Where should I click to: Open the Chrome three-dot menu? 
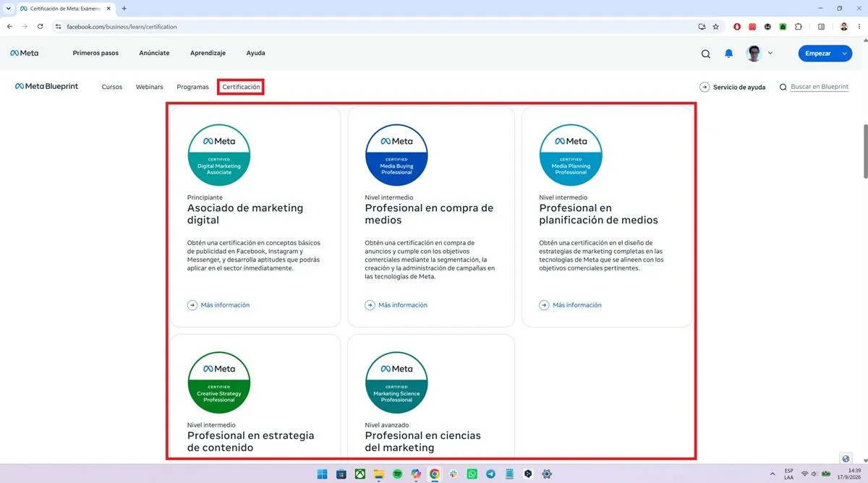[859, 27]
